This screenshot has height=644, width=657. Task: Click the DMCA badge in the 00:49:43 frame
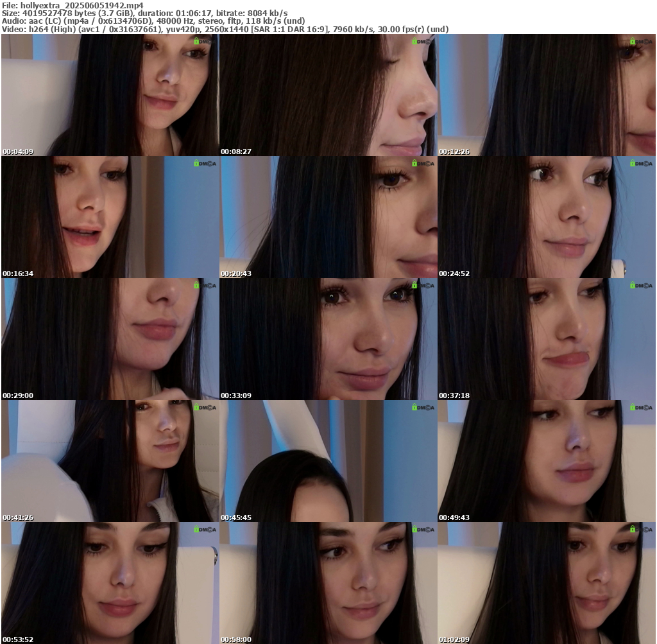[641, 407]
